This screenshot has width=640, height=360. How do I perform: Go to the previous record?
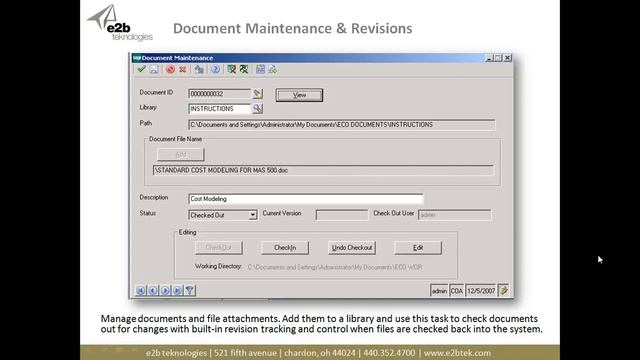pyautogui.click(x=153, y=290)
